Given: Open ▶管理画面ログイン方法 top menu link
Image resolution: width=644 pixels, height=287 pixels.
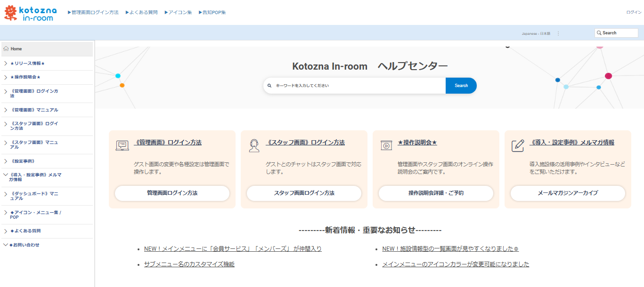Looking at the screenshot, I should pos(93,12).
